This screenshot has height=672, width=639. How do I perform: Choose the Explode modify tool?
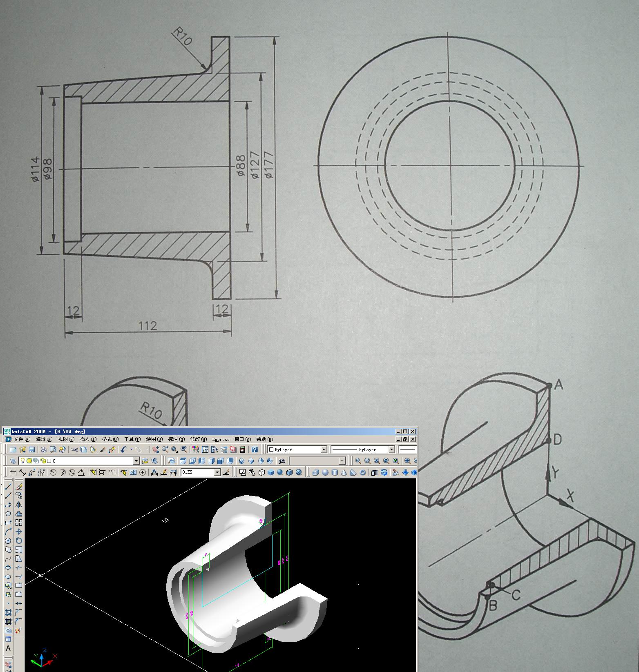click(19, 630)
